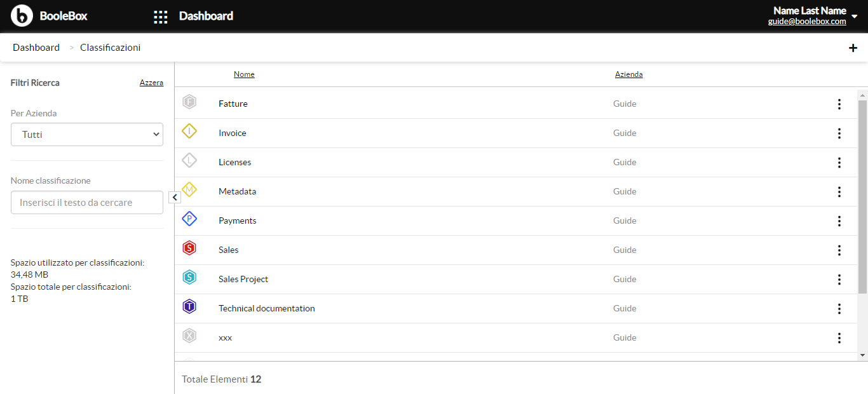
Task: Select the Sales Project row name
Action: [x=243, y=279]
